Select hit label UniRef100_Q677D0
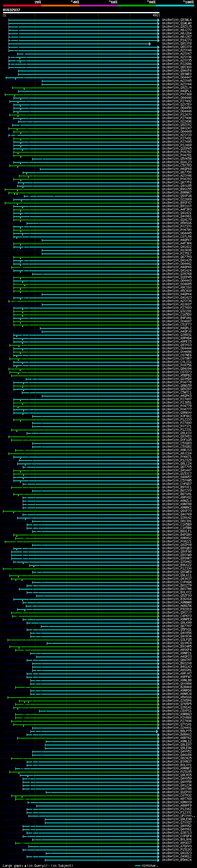197x868 pixels. [x=177, y=172]
